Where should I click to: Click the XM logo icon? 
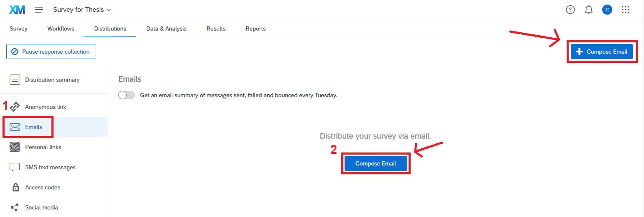17,10
